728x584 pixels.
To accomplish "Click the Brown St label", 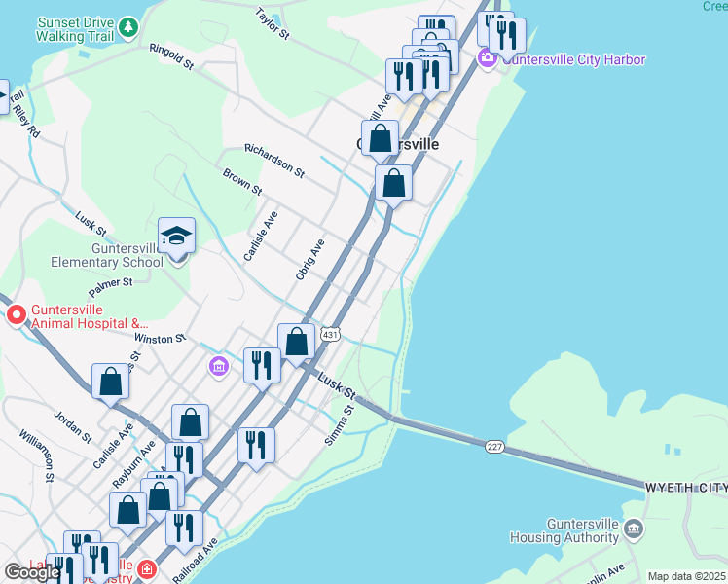I will pyautogui.click(x=242, y=181).
